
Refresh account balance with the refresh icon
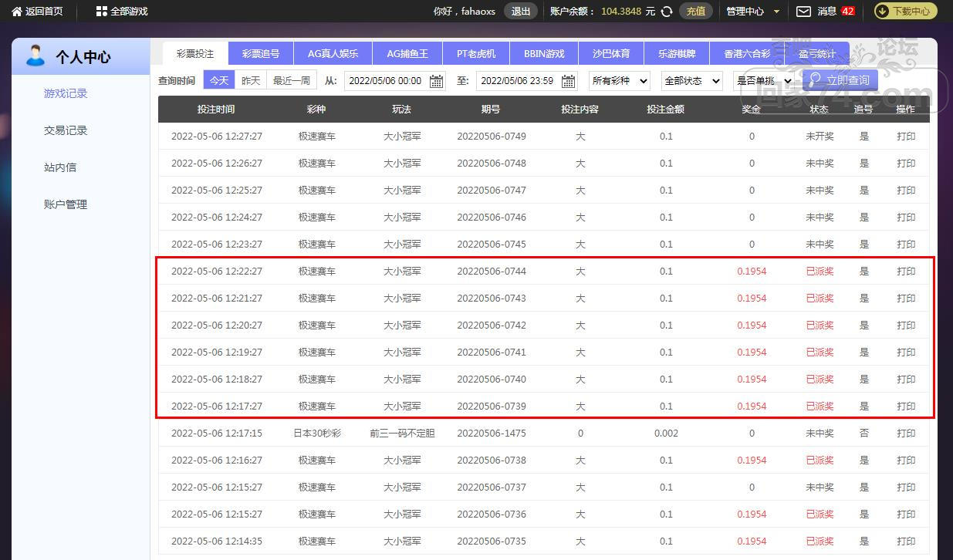pyautogui.click(x=667, y=12)
